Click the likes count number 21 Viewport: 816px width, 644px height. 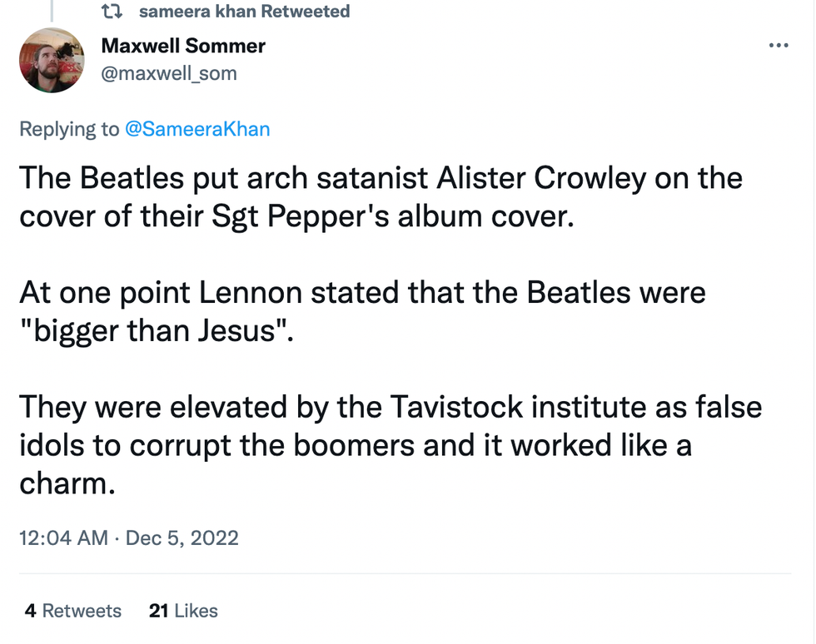point(158,611)
